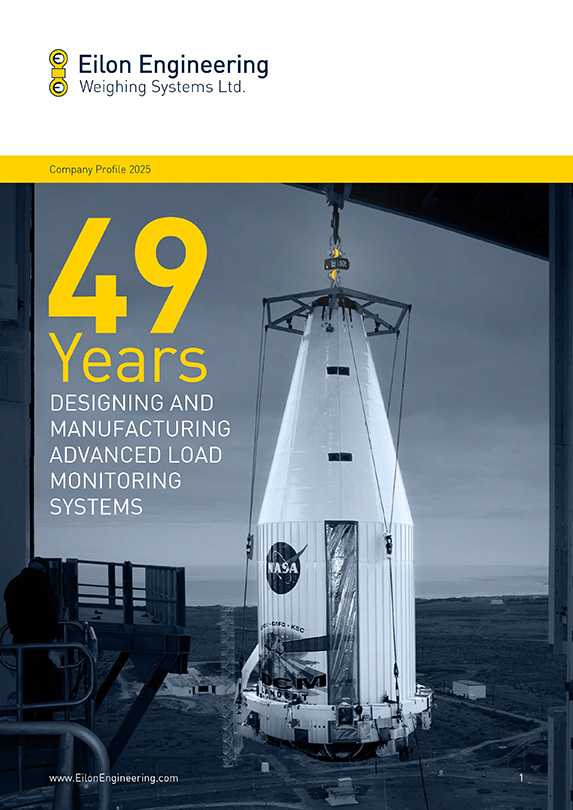The width and height of the screenshot is (573, 810).
Task: Click the DESIGNING AND heading line
Action: [132, 403]
